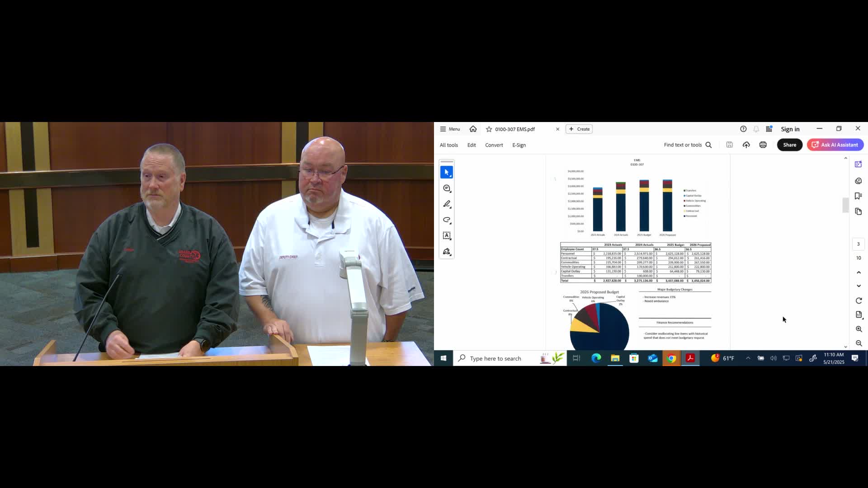Image resolution: width=868 pixels, height=488 pixels.
Task: Open the fill and sign tool
Action: [x=447, y=252]
